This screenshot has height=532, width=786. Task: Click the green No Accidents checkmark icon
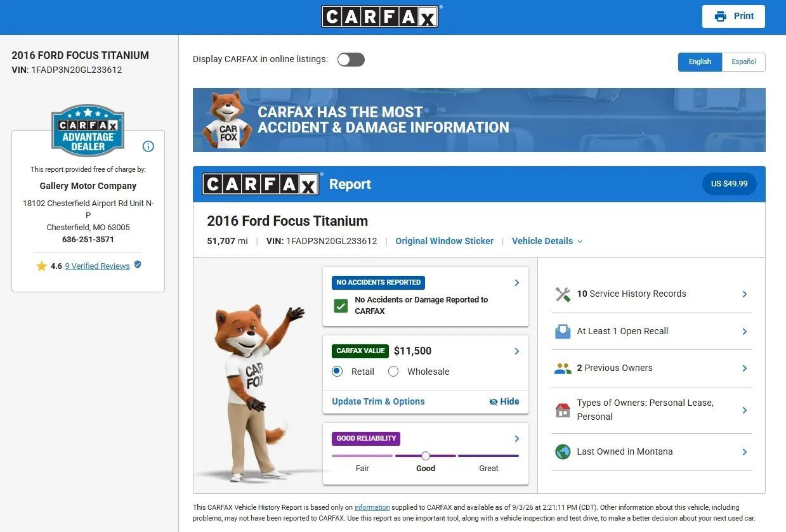341,306
